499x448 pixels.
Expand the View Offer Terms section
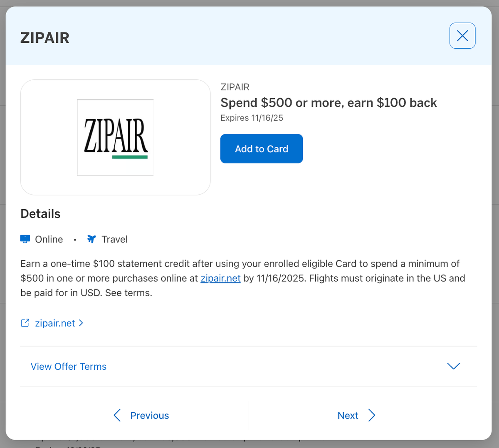coord(69,366)
